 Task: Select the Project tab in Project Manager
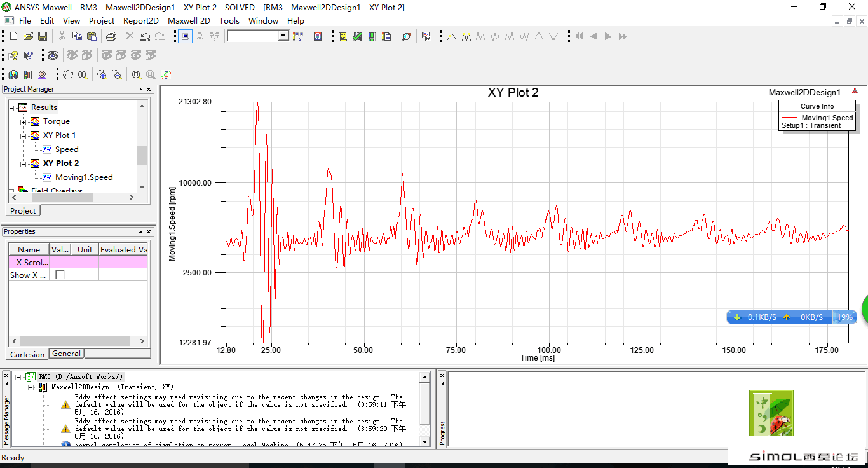pos(24,210)
